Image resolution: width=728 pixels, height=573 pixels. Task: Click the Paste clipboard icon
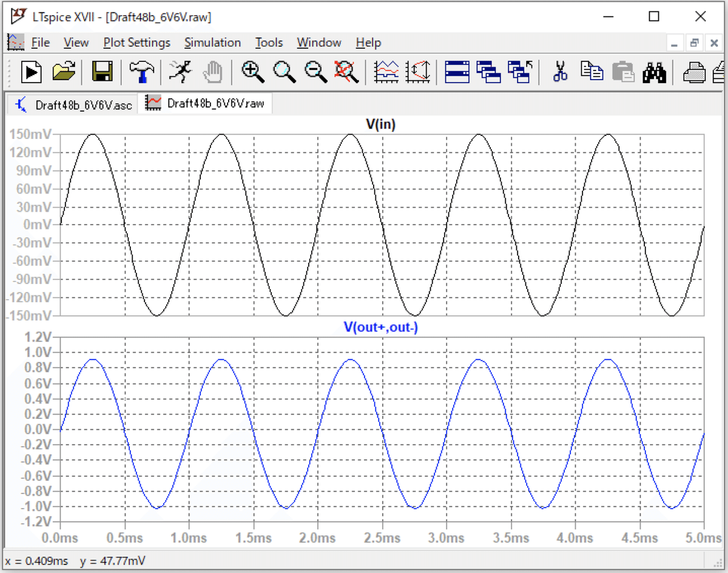click(623, 72)
